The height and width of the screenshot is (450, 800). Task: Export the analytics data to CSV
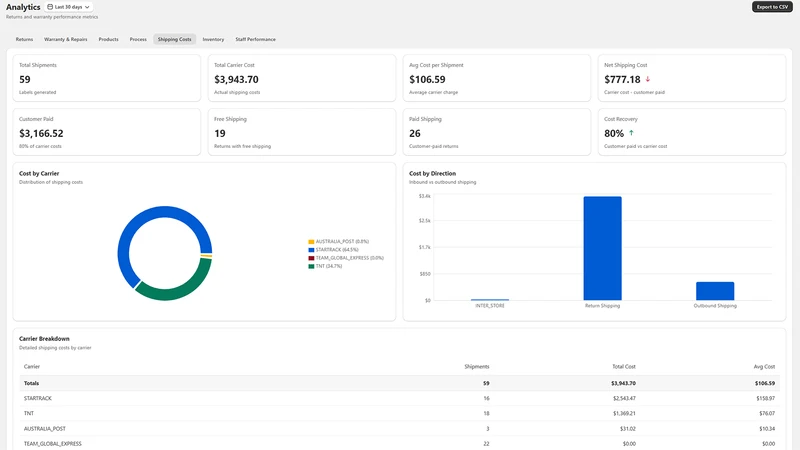click(772, 7)
